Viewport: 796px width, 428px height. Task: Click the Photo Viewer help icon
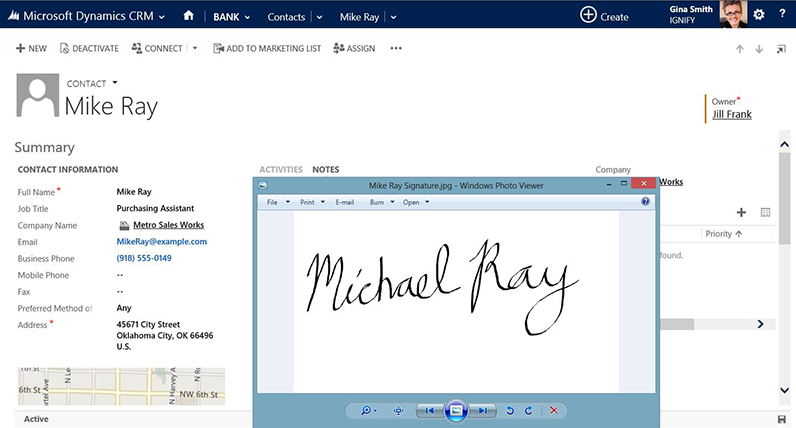point(646,201)
